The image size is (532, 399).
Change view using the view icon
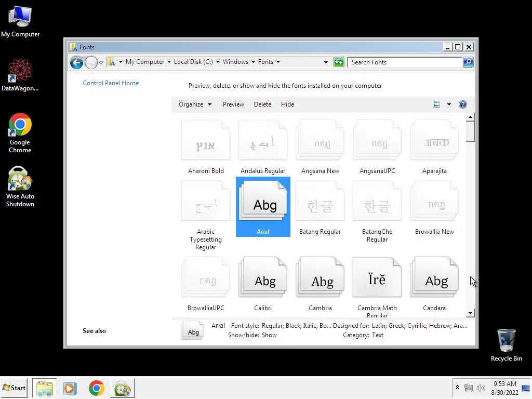pos(436,104)
